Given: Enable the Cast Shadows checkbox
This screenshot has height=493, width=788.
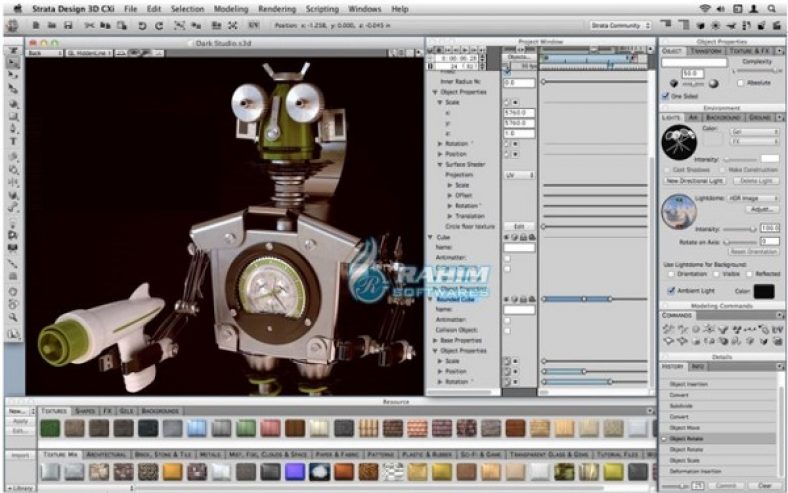Looking at the screenshot, I should point(668,170).
